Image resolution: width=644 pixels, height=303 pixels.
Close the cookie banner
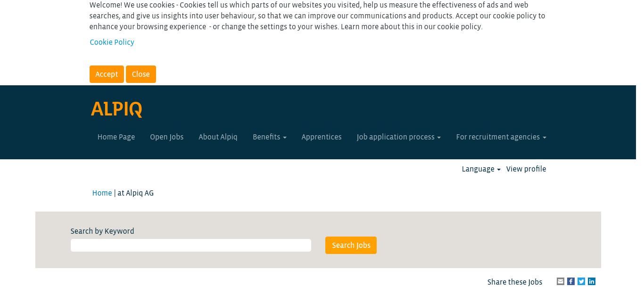click(x=140, y=74)
